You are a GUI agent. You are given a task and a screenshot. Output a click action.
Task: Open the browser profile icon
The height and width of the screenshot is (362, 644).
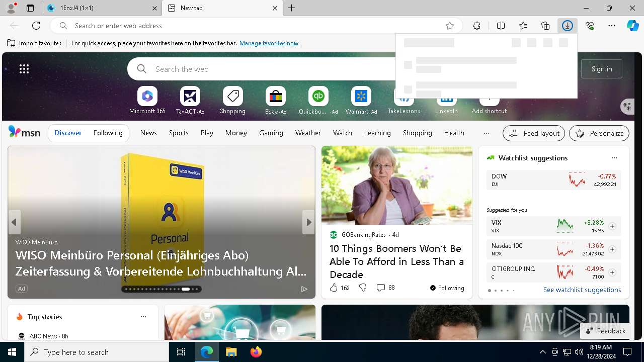pos(11,8)
